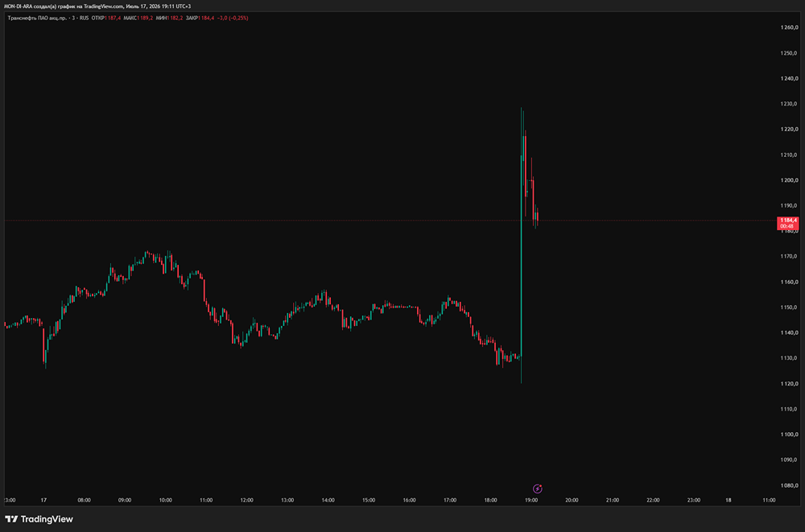Click the TradingView logo at bottom left
The width and height of the screenshot is (805, 532).
[x=39, y=519]
